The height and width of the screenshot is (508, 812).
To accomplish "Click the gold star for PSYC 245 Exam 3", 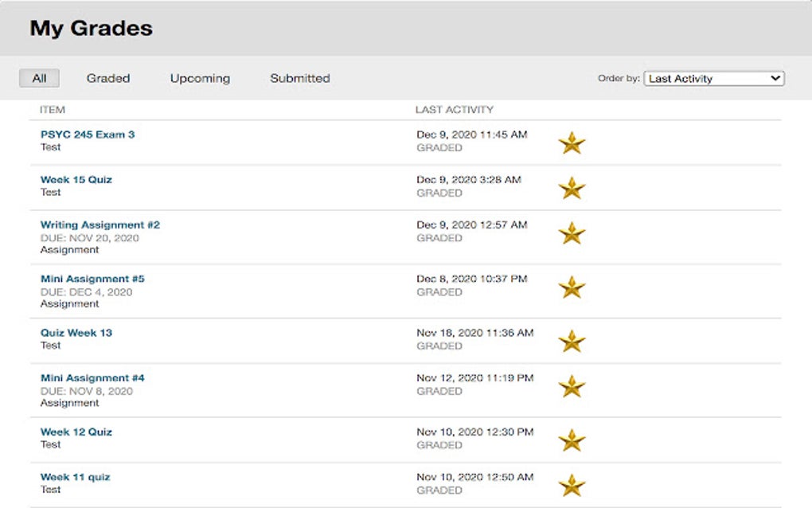I will click(x=572, y=143).
